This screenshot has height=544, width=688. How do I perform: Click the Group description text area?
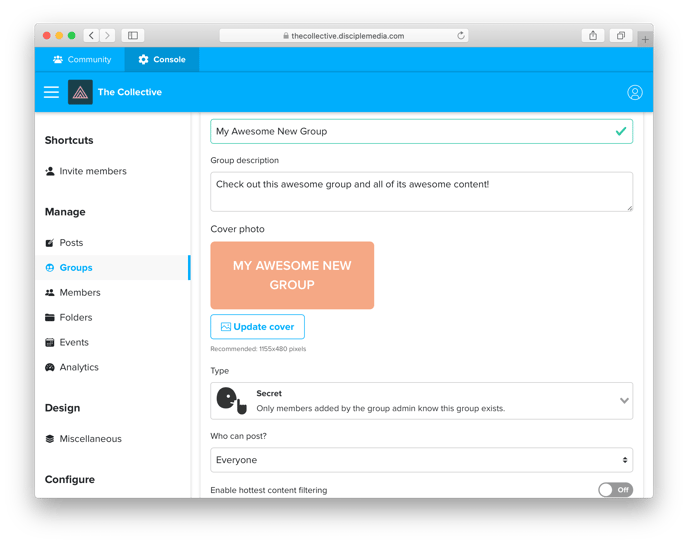[x=421, y=192]
